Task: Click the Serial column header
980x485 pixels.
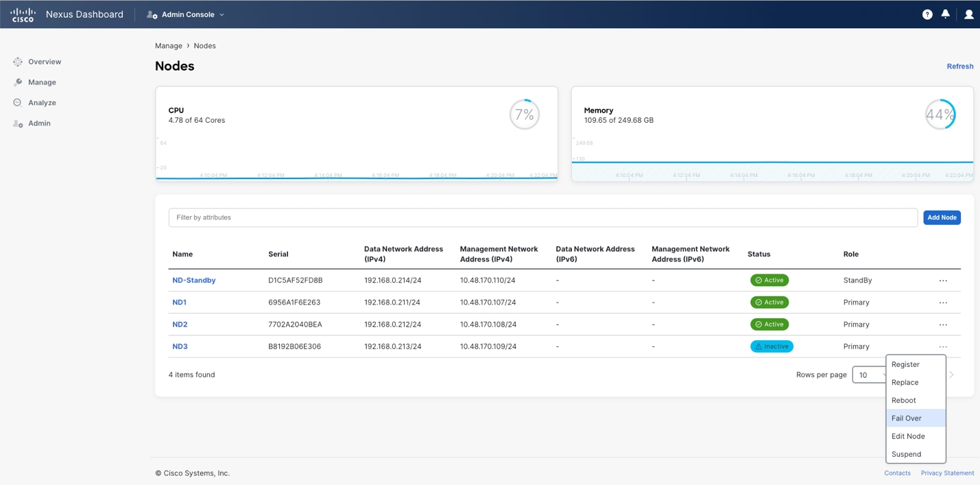Action: pyautogui.click(x=278, y=254)
